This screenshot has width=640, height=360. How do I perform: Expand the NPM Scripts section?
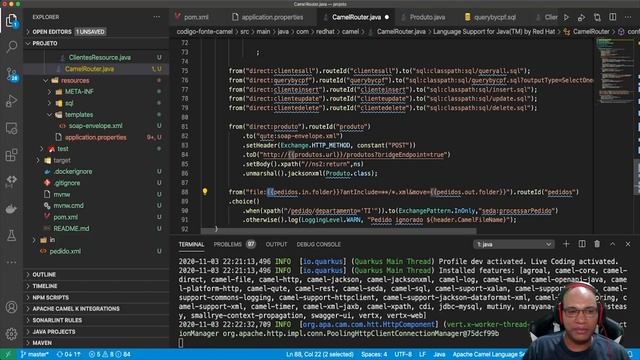coord(96,297)
